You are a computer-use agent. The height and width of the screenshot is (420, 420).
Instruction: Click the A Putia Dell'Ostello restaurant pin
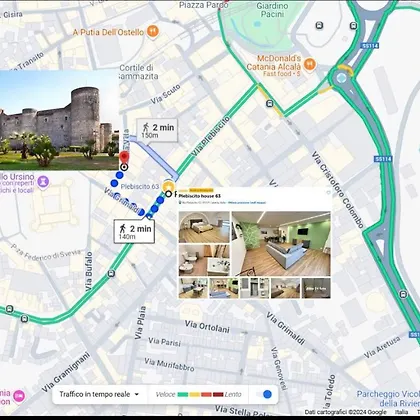click(x=153, y=32)
